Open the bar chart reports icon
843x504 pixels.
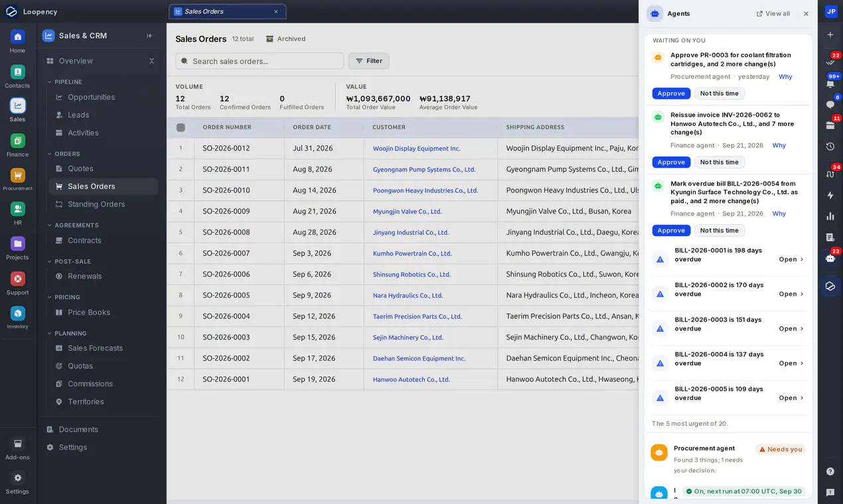point(830,216)
